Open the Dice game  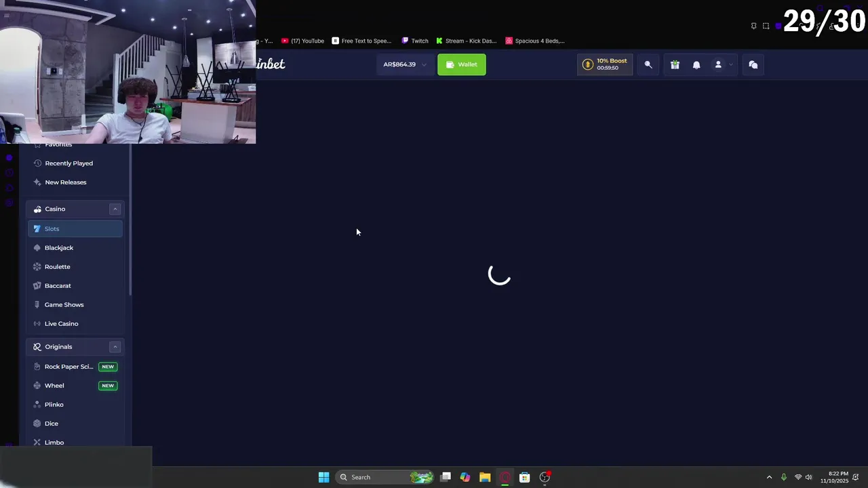point(75,424)
